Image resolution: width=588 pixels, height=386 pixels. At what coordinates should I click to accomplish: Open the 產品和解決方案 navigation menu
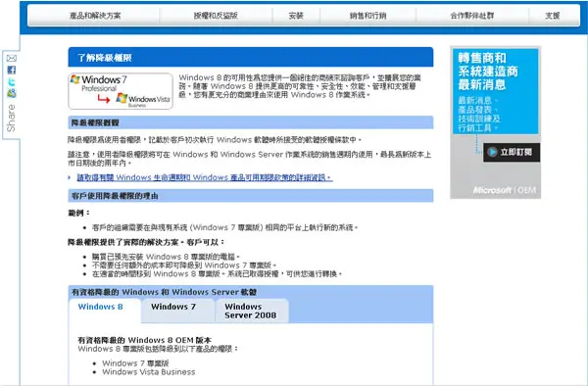pyautogui.click(x=95, y=16)
